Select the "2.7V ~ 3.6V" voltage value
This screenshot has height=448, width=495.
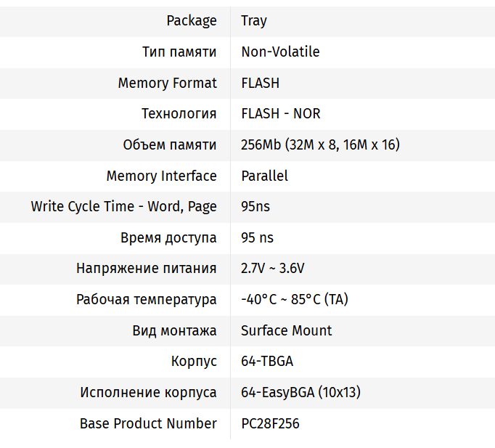point(272,269)
